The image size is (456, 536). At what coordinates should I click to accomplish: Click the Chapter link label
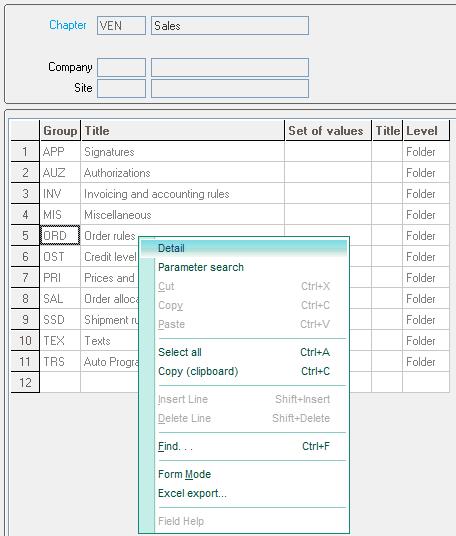67,25
